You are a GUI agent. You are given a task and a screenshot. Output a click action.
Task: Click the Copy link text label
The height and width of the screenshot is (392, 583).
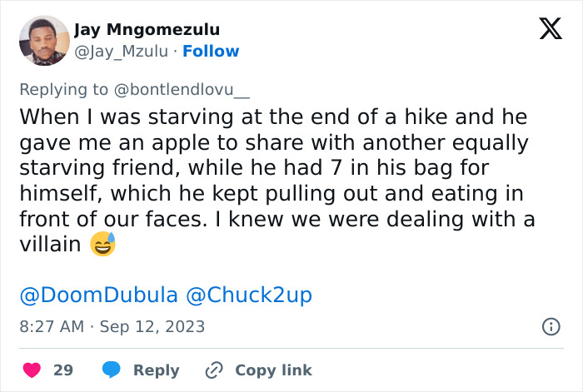273,370
